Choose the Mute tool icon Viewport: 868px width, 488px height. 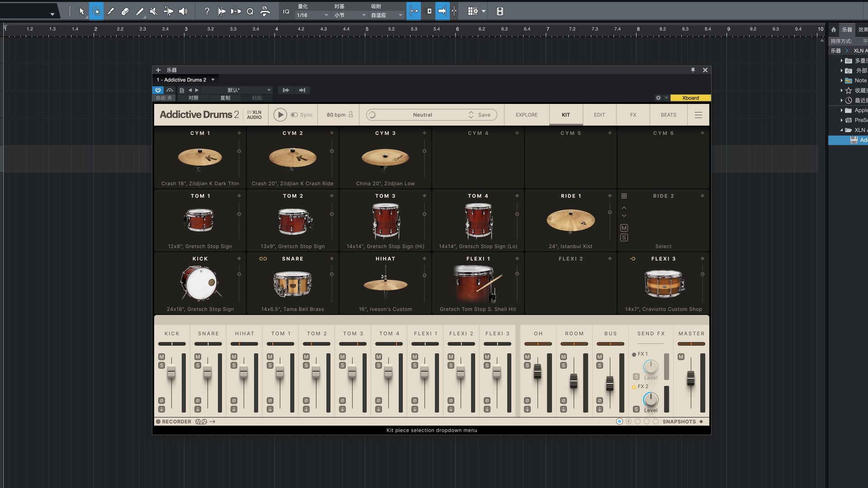(154, 11)
